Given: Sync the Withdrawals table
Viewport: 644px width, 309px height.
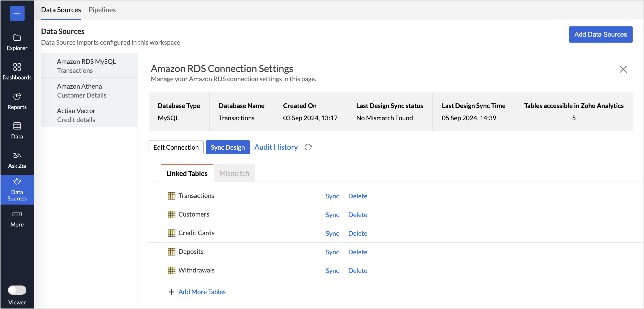Looking at the screenshot, I should pyautogui.click(x=332, y=270).
